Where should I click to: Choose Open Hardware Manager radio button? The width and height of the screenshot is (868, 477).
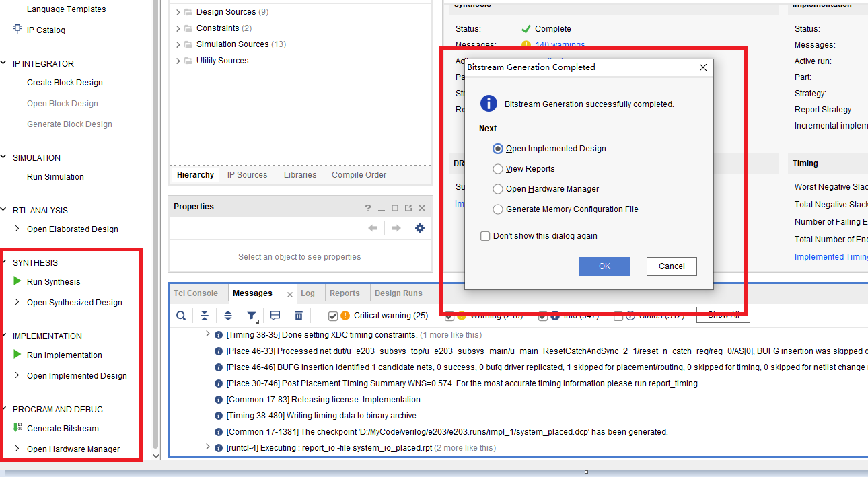[498, 189]
